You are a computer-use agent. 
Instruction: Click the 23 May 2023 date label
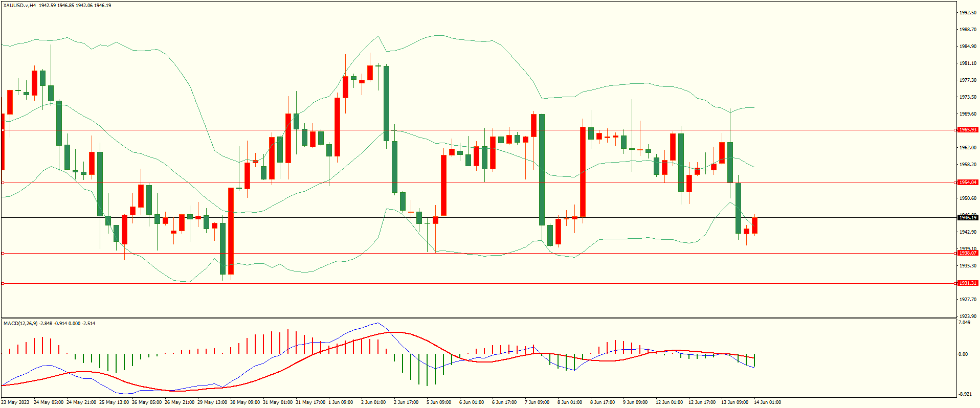[15, 402]
